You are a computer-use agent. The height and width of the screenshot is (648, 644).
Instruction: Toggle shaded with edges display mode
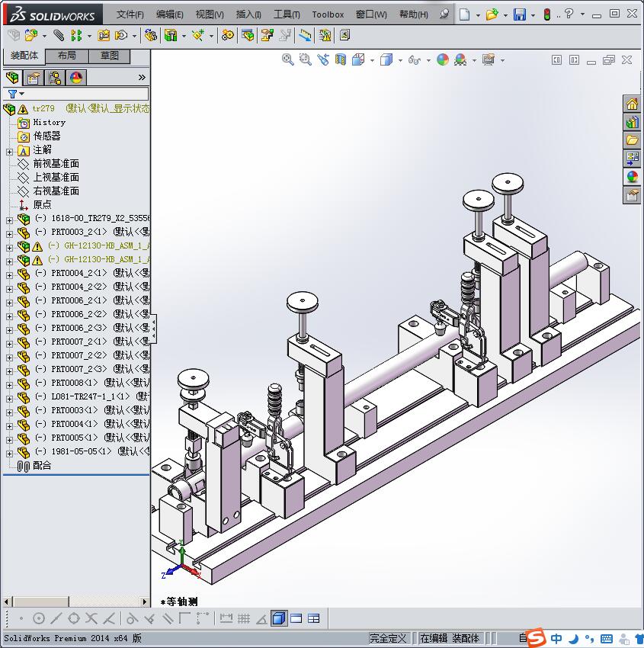coord(279,618)
